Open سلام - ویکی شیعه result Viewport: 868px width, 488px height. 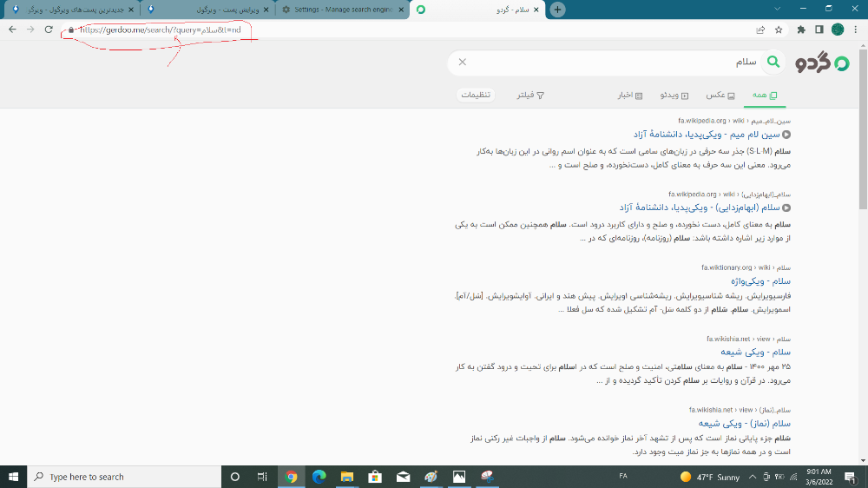(x=756, y=352)
